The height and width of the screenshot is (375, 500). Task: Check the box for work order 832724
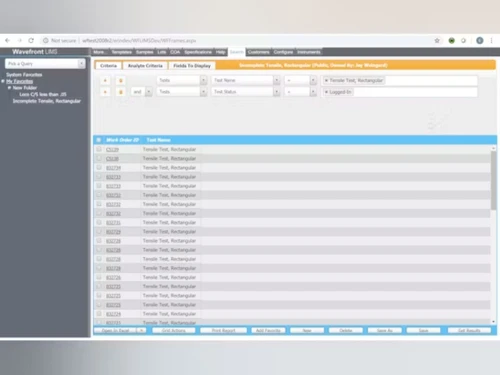click(x=99, y=314)
